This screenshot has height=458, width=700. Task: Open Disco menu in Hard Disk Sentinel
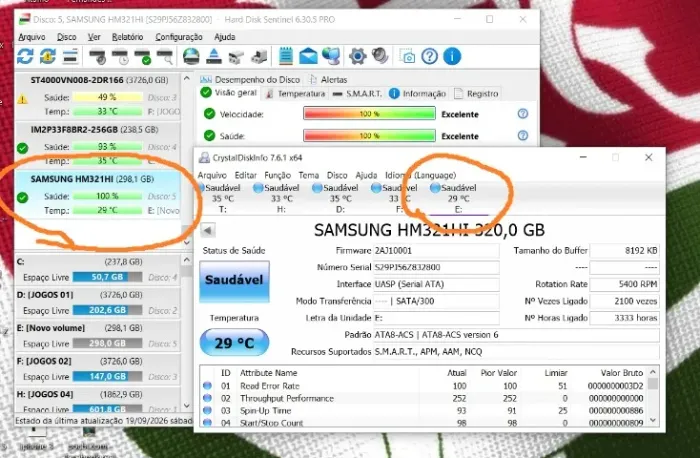67,37
